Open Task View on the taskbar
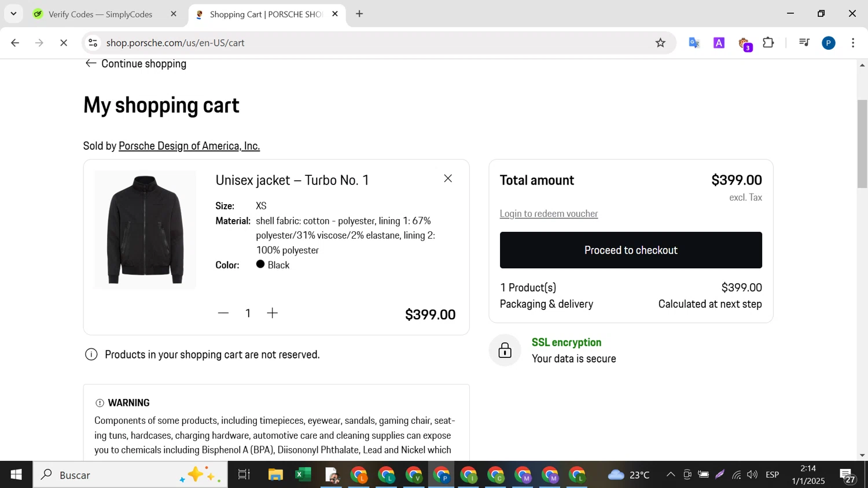868x488 pixels. (244, 475)
